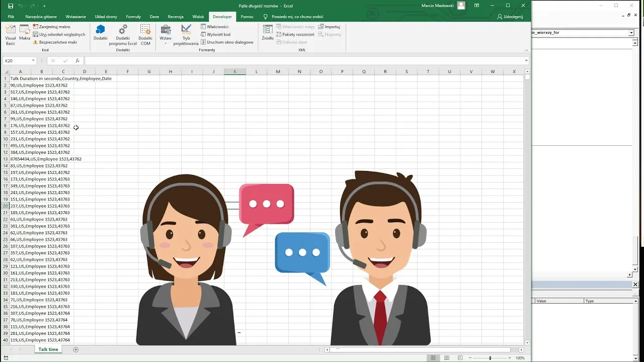Open Właściwości properties
644x362 pixels.
[x=214, y=27]
